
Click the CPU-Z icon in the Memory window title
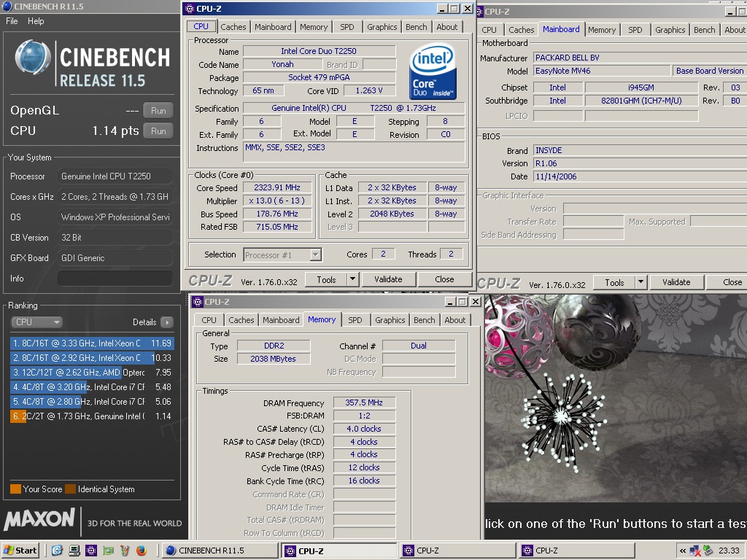click(x=197, y=302)
